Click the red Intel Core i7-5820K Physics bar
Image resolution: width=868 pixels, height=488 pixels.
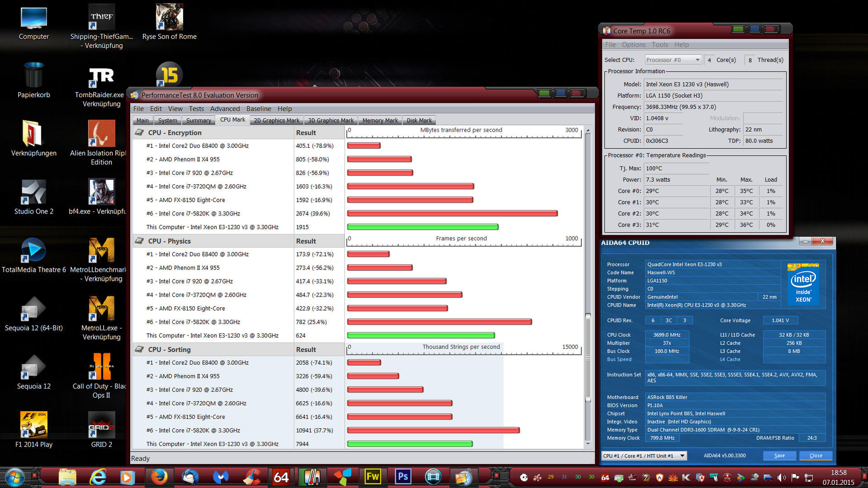(x=439, y=322)
